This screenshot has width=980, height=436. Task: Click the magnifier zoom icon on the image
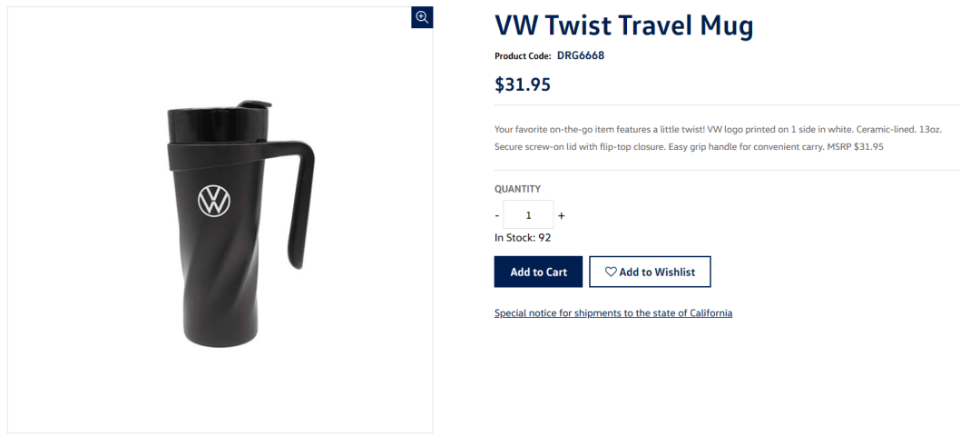421,17
